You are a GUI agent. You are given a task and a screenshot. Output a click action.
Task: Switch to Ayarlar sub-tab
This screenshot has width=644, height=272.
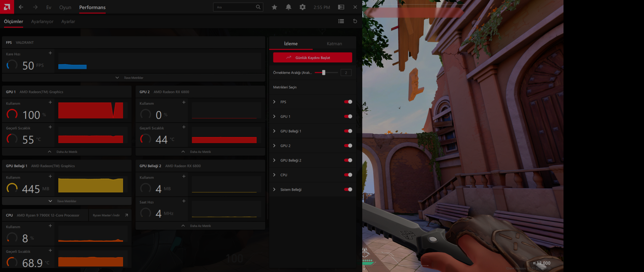pos(68,21)
